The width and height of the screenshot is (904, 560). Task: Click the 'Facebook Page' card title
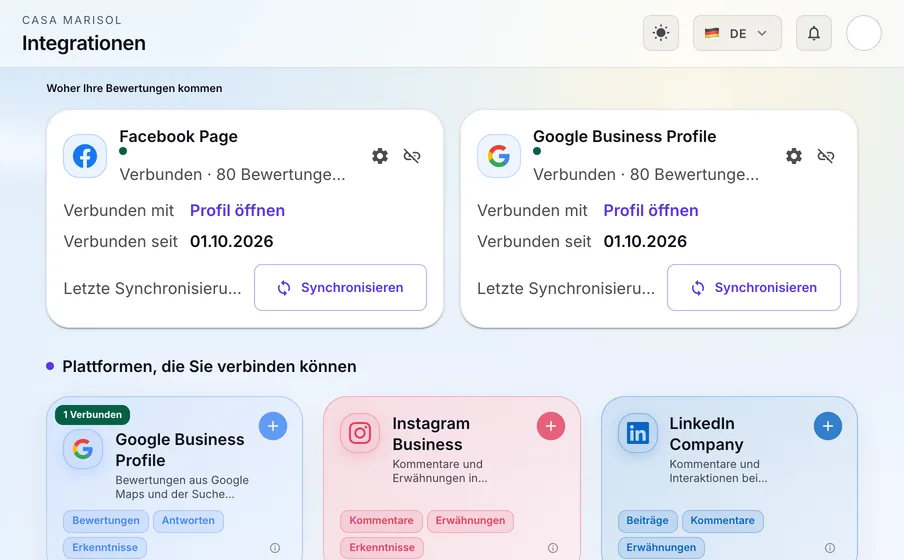(178, 137)
